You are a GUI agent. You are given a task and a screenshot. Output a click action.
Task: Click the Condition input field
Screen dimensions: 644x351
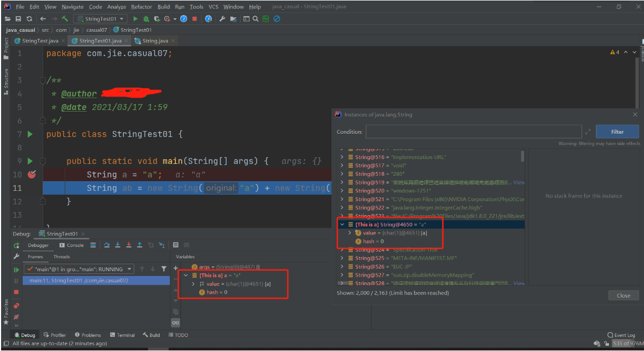click(x=474, y=132)
